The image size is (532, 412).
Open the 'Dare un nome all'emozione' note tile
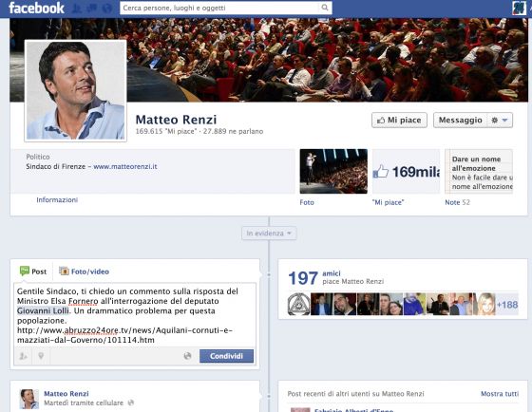coord(479,171)
